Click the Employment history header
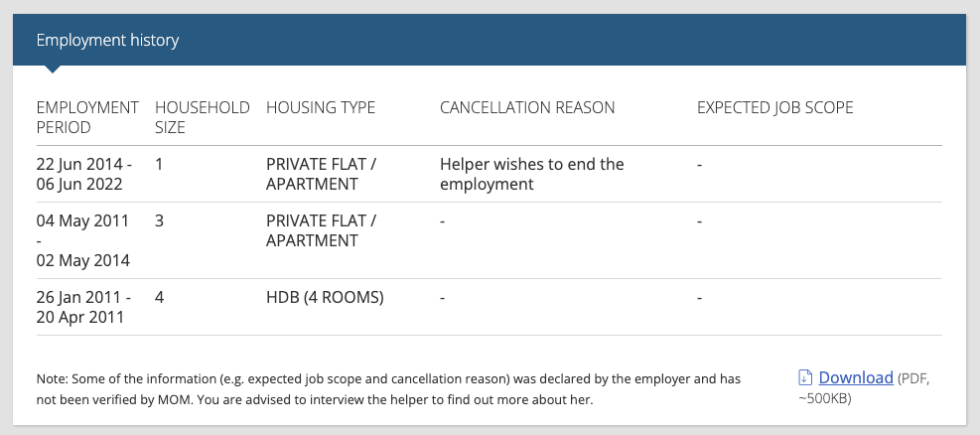Screen dimensions: 980x435 [x=107, y=40]
